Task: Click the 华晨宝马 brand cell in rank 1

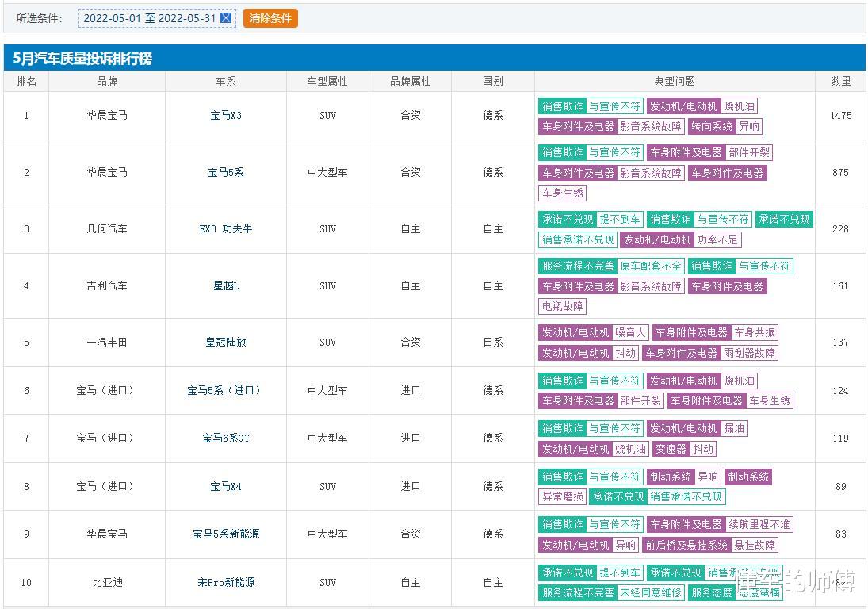Action: [x=107, y=116]
